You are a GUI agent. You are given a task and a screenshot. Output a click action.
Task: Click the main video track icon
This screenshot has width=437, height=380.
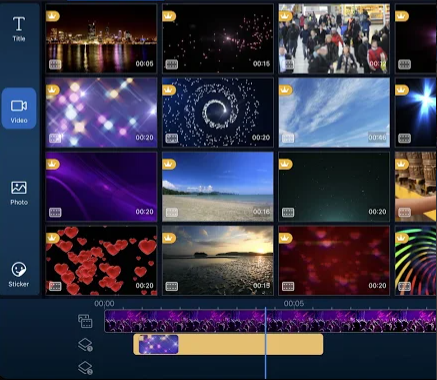85,321
